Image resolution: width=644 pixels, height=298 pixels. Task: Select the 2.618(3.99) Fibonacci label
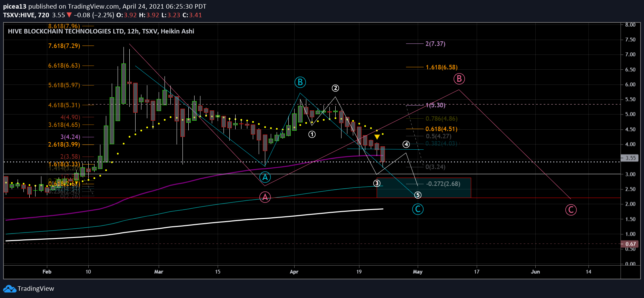pyautogui.click(x=64, y=145)
